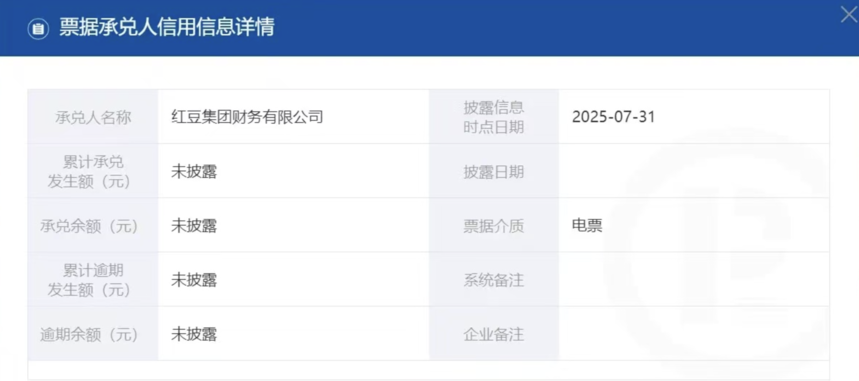Image resolution: width=859 pixels, height=381 pixels.
Task: Click the 披露日期 label cell
Action: pyautogui.click(x=494, y=171)
